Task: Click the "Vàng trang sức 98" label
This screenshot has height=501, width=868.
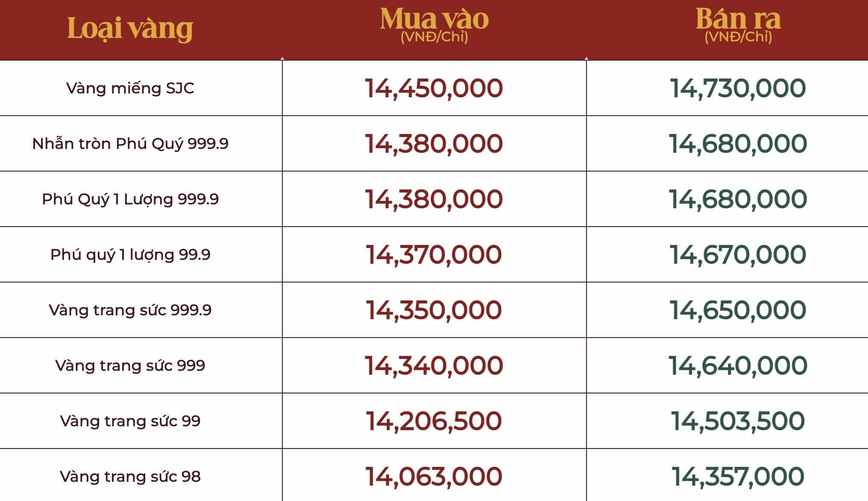Action: [130, 477]
